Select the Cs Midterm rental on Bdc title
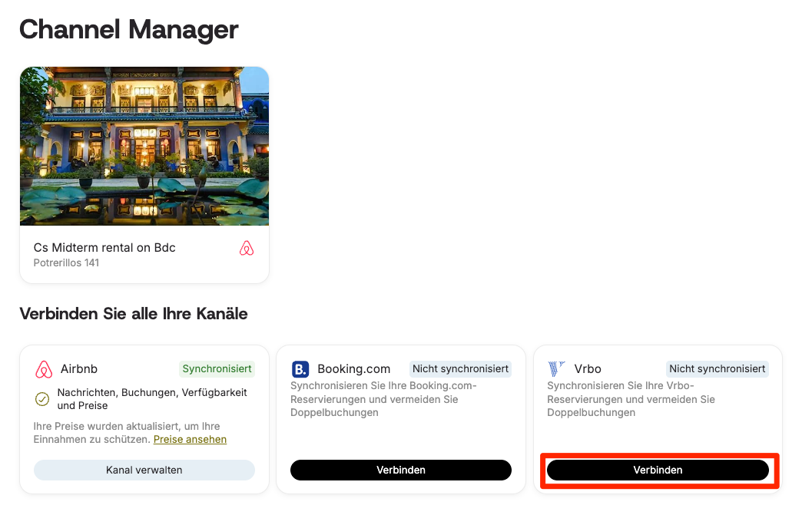The image size is (812, 515). point(104,247)
